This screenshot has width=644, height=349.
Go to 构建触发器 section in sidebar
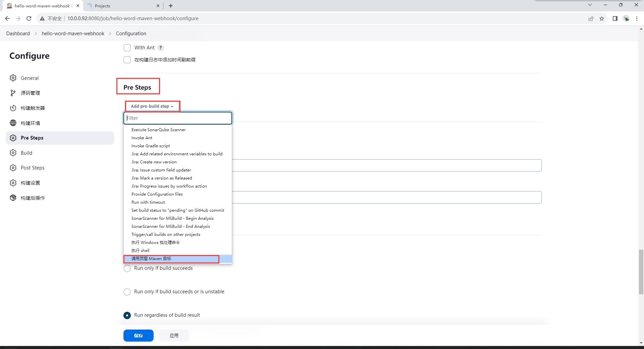(60, 108)
